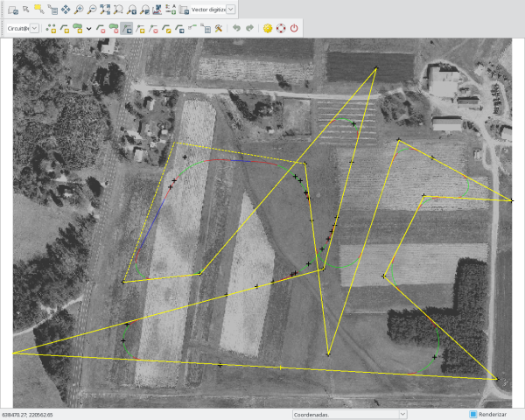Open the Vector digitizer toolbar dropdown
This screenshot has height=420, width=525.
[x=230, y=9]
